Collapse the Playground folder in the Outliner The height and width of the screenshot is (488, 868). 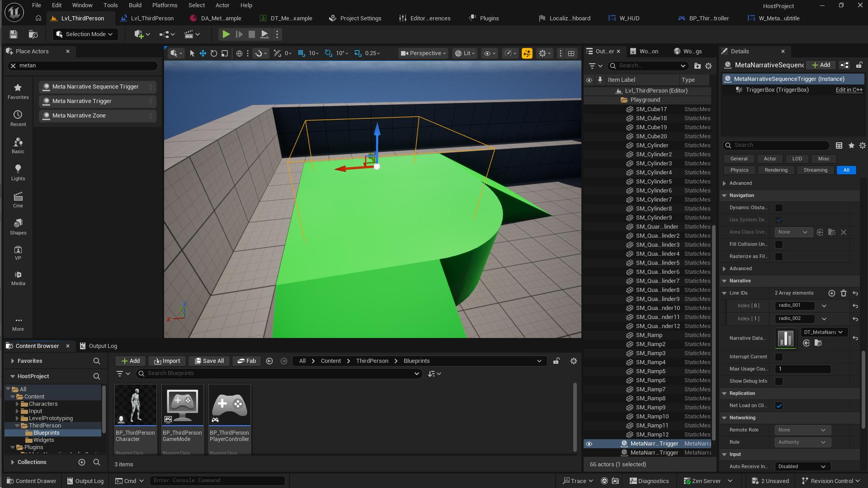point(618,99)
